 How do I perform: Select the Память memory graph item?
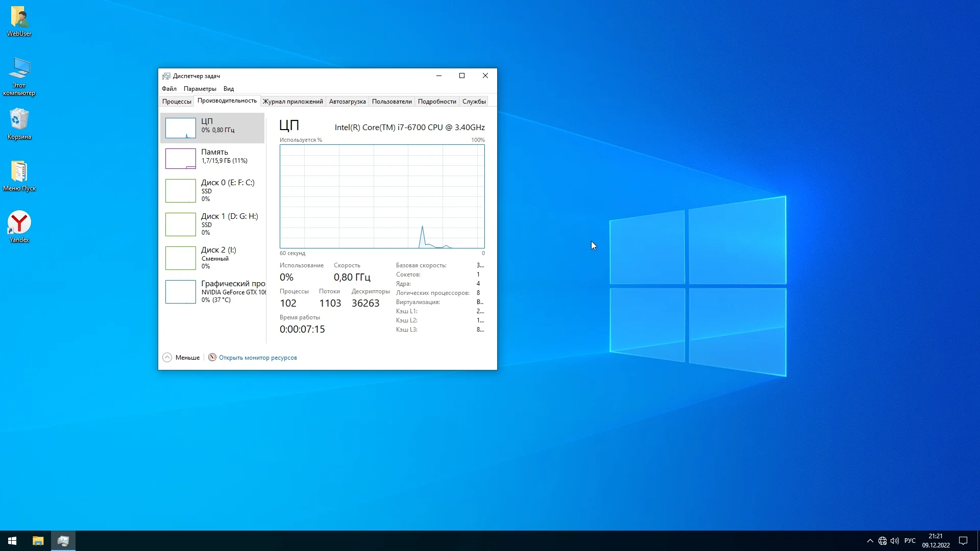[x=181, y=158]
